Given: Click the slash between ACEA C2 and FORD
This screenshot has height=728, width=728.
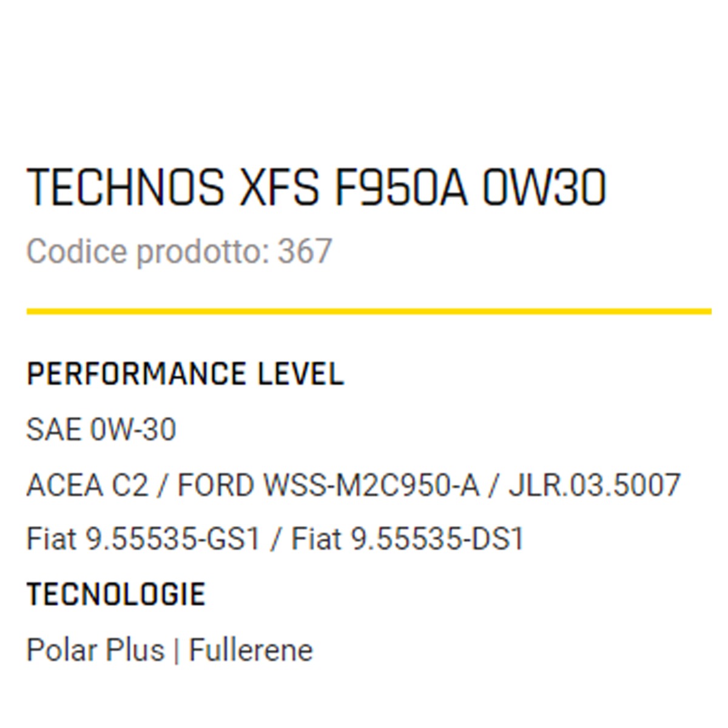Looking at the screenshot, I should coord(163,486).
